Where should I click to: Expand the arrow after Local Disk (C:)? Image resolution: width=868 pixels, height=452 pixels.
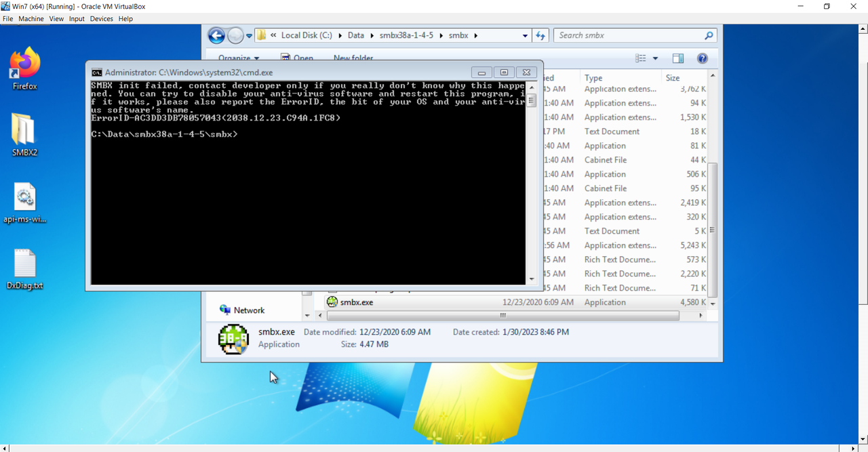(340, 35)
